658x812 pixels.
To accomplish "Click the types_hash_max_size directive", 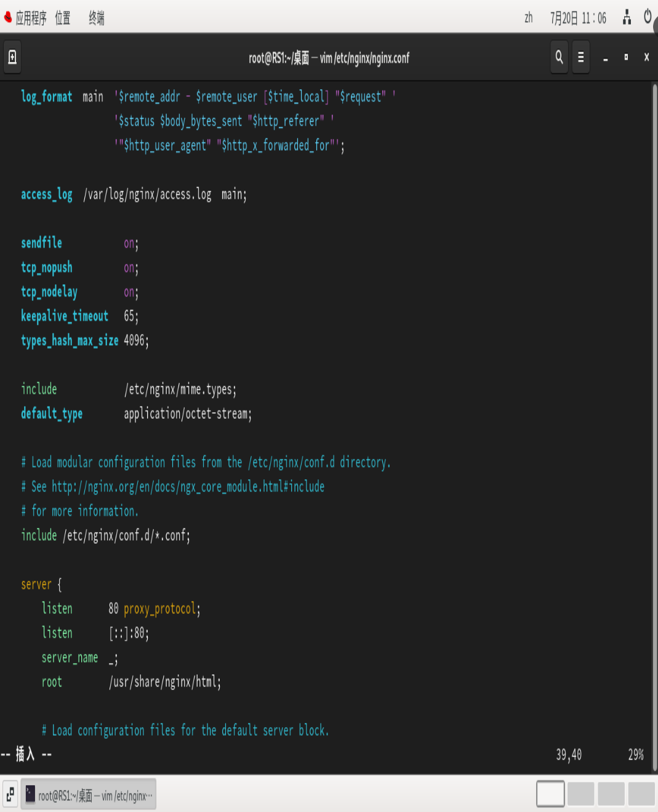I will pos(70,340).
